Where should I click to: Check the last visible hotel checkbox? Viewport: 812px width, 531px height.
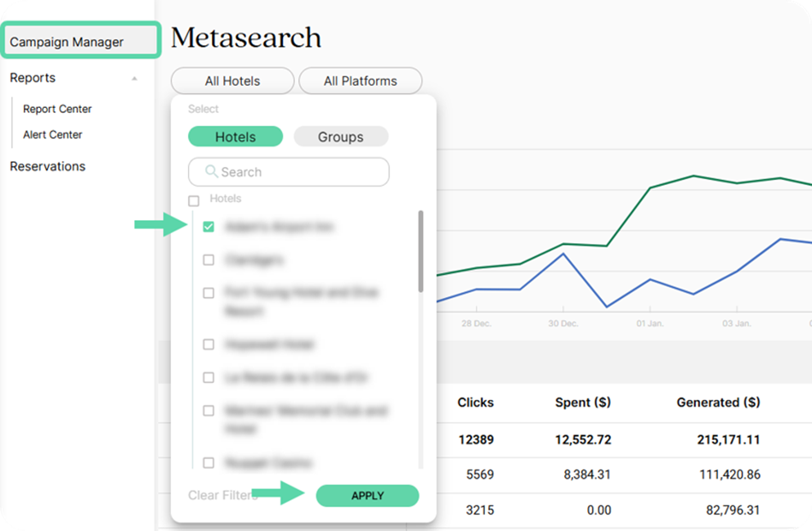(x=209, y=462)
